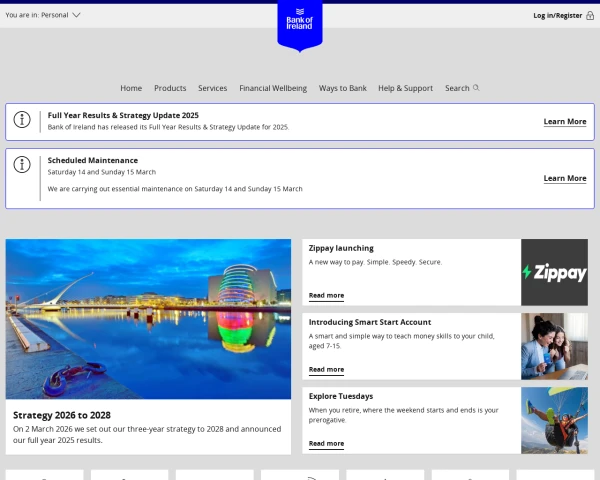Click the 'Strategy 2026 to 2028' heading
The image size is (600, 480).
[62, 415]
